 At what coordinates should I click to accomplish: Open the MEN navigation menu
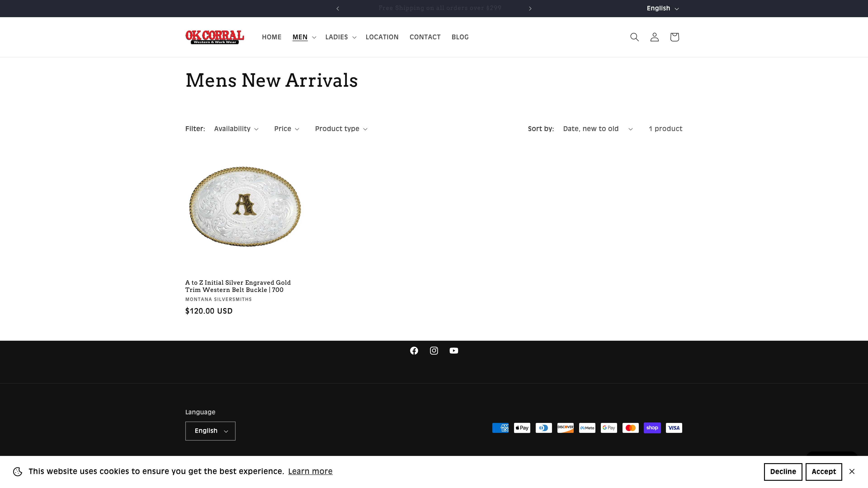coord(303,37)
